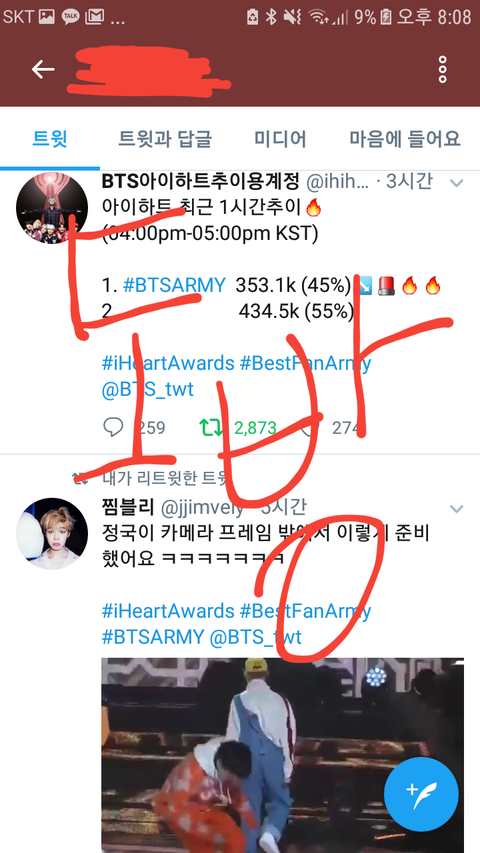Open the #BTSARMY hashtag in ranking
This screenshot has height=853, width=480.
pyautogui.click(x=174, y=285)
